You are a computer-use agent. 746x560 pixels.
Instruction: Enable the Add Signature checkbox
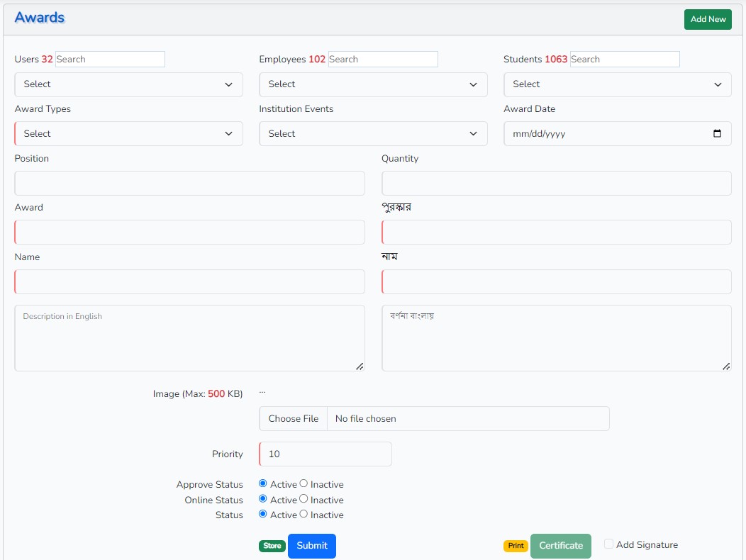[608, 544]
